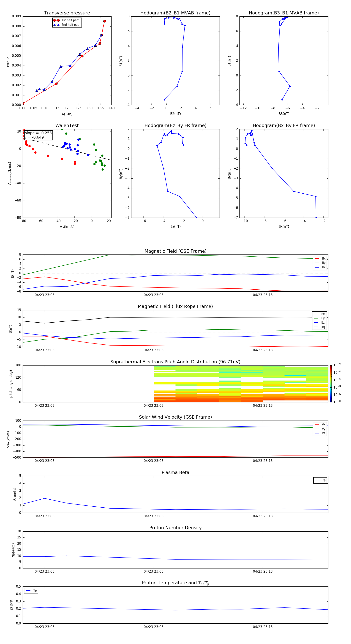
Task: Click the Bx(nT) axis label
Action: (284, 227)
